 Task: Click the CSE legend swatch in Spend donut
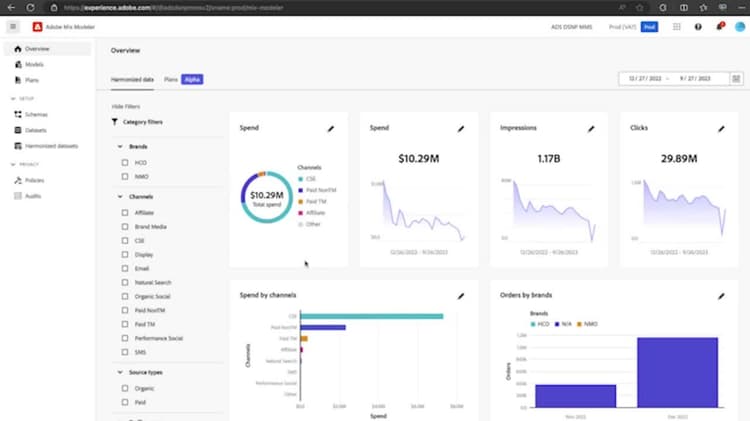(300, 179)
